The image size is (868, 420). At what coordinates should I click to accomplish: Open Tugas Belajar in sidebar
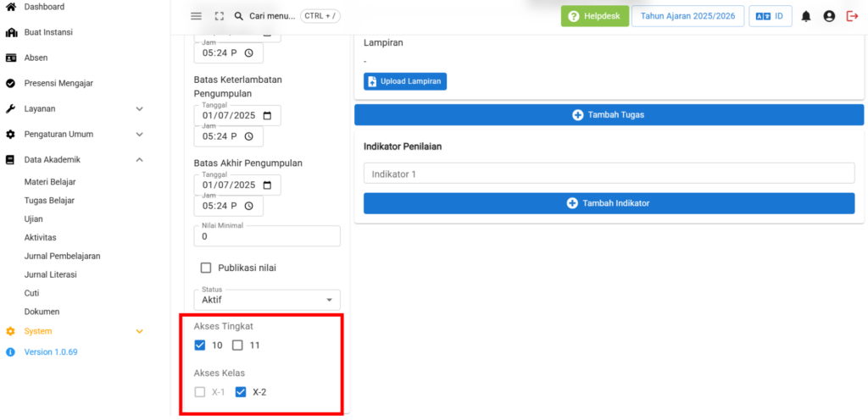[49, 200]
